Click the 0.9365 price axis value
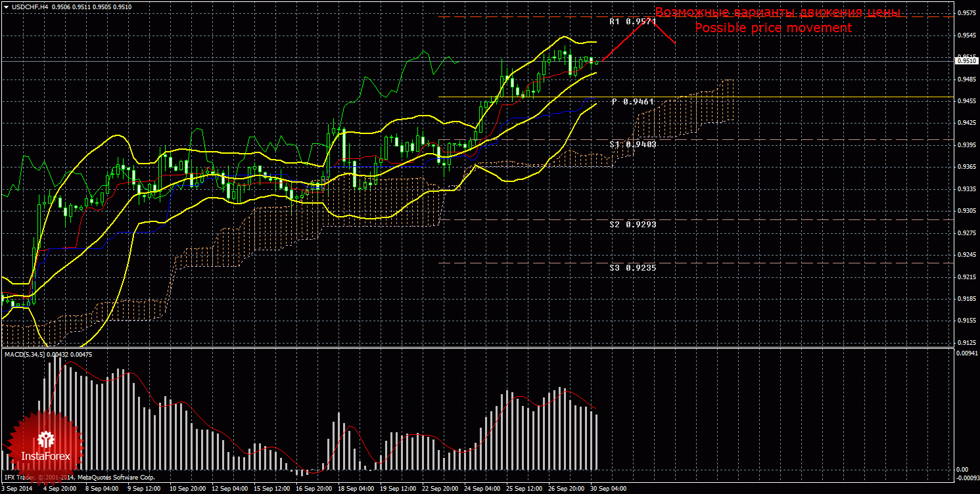 (x=966, y=167)
